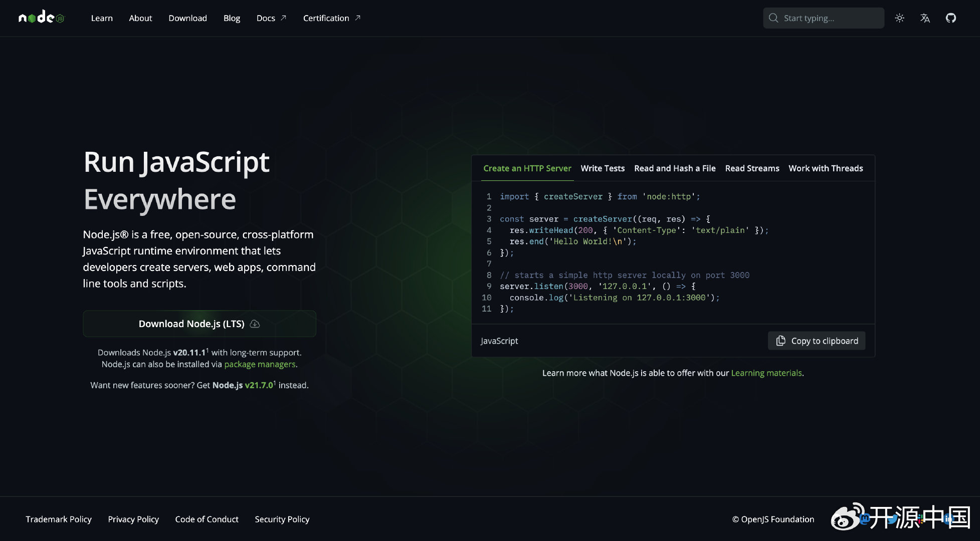Switch to Work with Threads tab

point(826,168)
